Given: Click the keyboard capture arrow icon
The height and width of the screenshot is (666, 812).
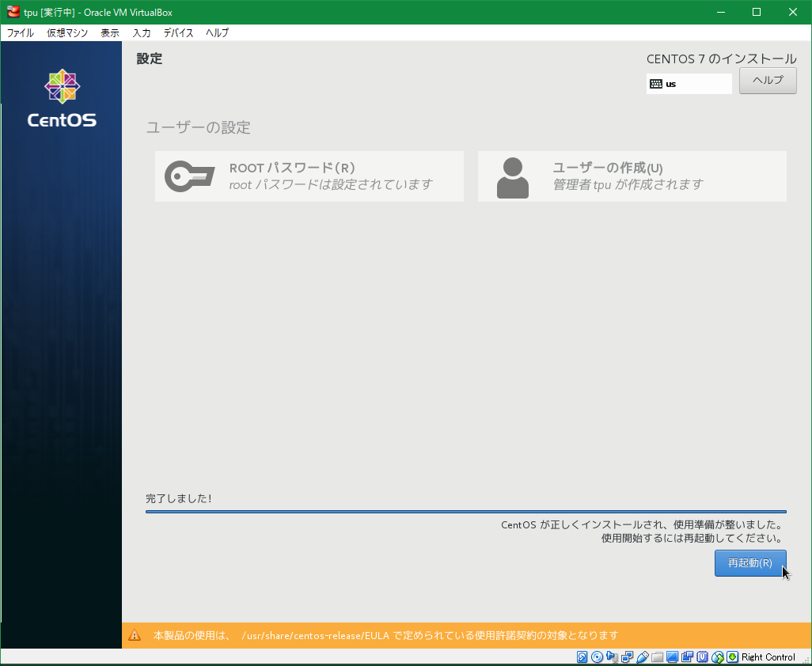Looking at the screenshot, I should (x=732, y=657).
